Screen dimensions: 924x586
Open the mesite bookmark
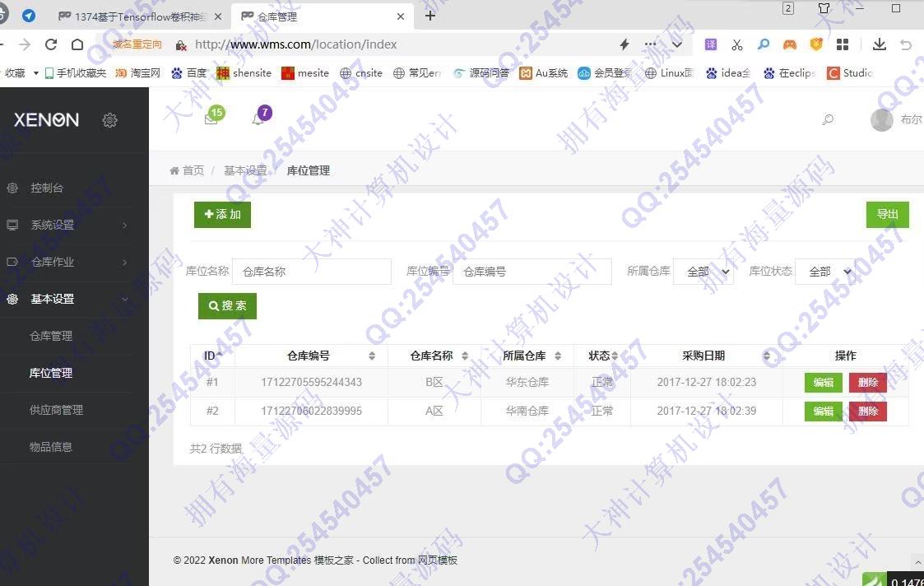(x=305, y=73)
